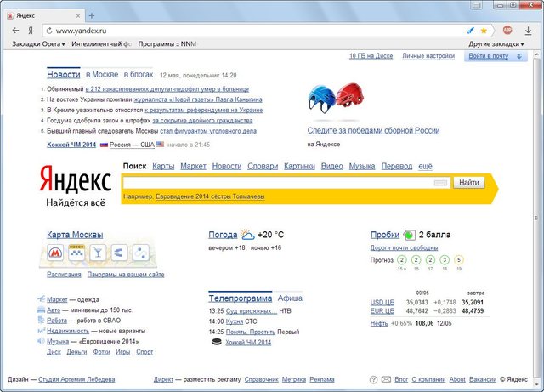Switch to в Москве news tab
The height and width of the screenshot is (392, 544).
pyautogui.click(x=102, y=74)
